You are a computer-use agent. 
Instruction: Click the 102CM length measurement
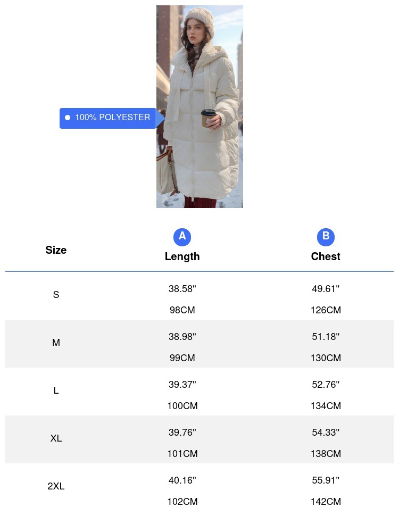182,502
